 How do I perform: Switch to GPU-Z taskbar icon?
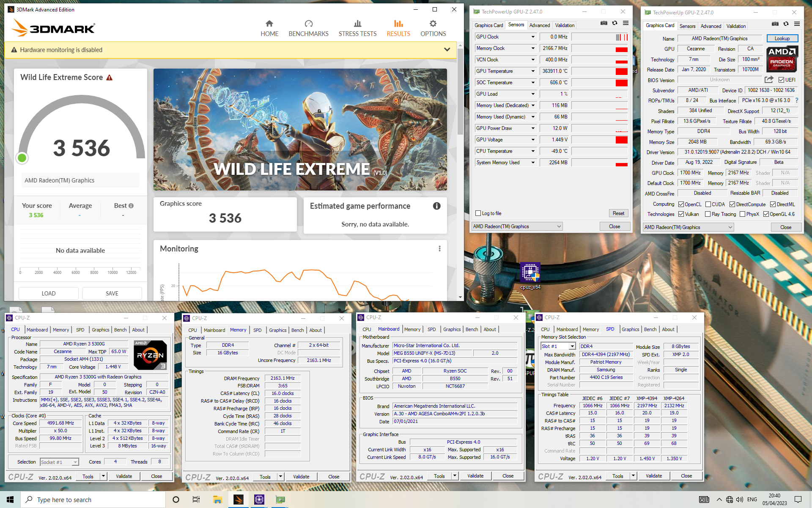280,500
